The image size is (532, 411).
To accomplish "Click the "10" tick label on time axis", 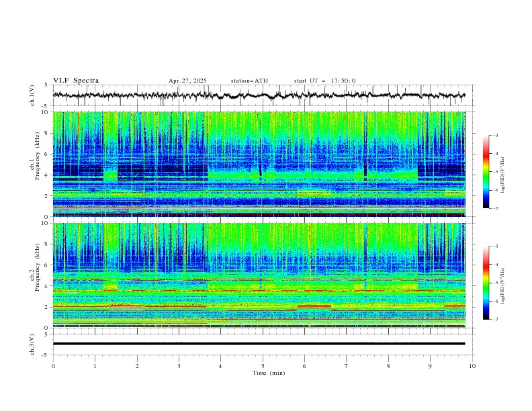I will (472, 366).
